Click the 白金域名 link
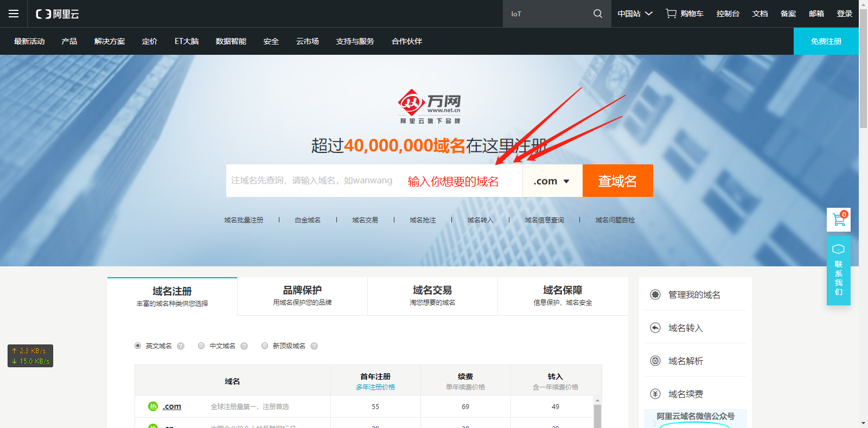Screen dimensions: 868x428 [308, 220]
